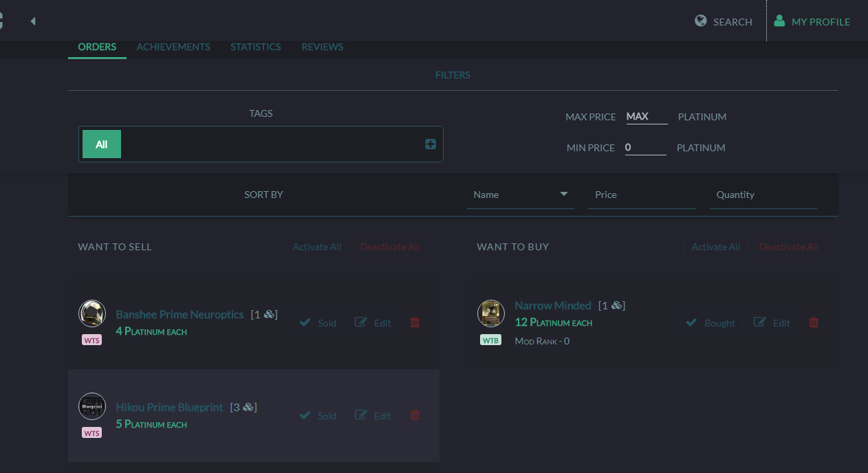
Task: Open the Name sort dropdown
Action: click(520, 195)
